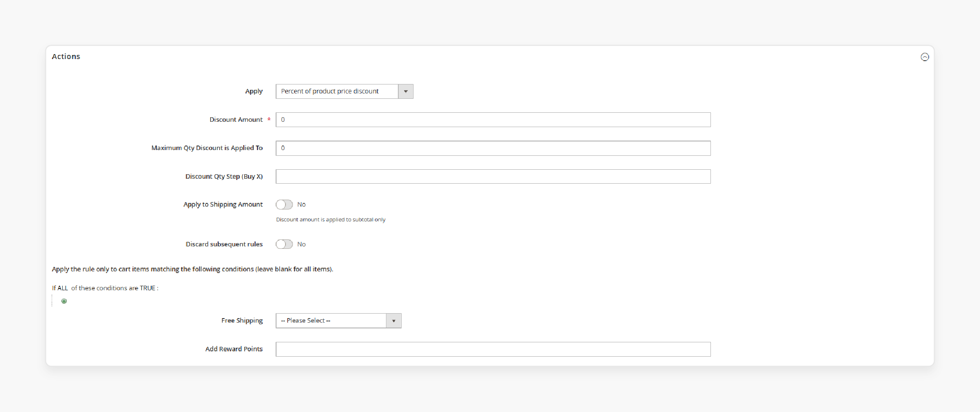
Task: Enable Discard subsequent rules
Action: (284, 244)
